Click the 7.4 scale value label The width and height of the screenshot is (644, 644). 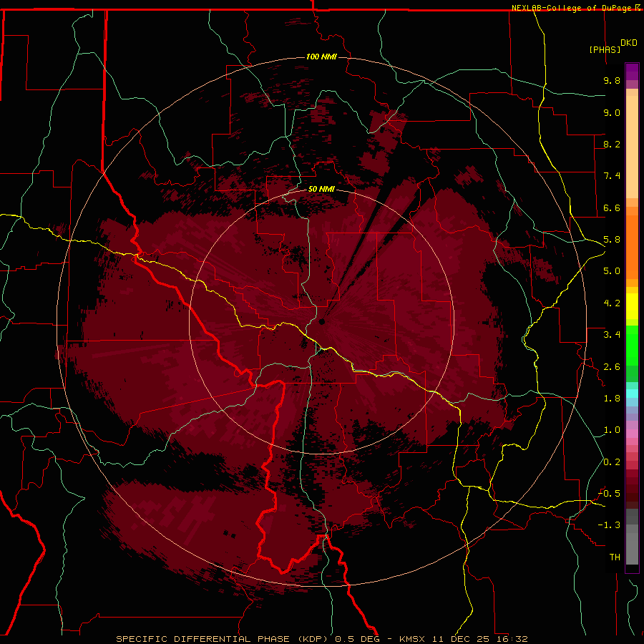coord(612,176)
